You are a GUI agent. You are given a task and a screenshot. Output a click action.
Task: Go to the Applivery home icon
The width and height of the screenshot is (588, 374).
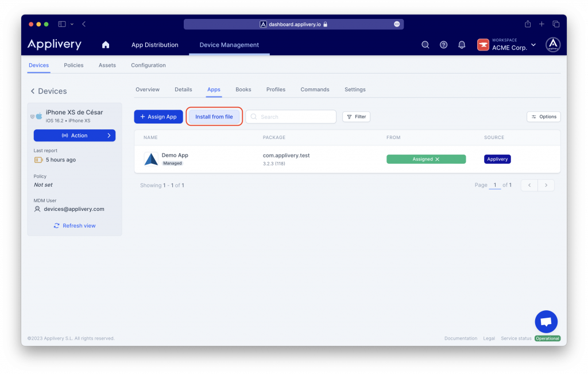106,45
